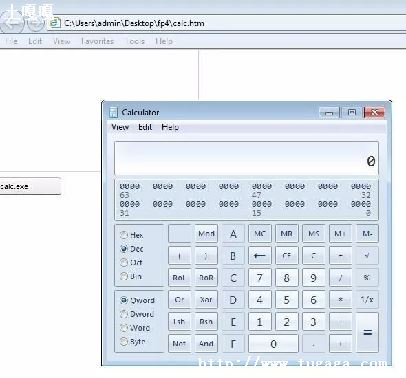Click the number 1 key
Screen dimensions: 406x378
(x=260, y=322)
